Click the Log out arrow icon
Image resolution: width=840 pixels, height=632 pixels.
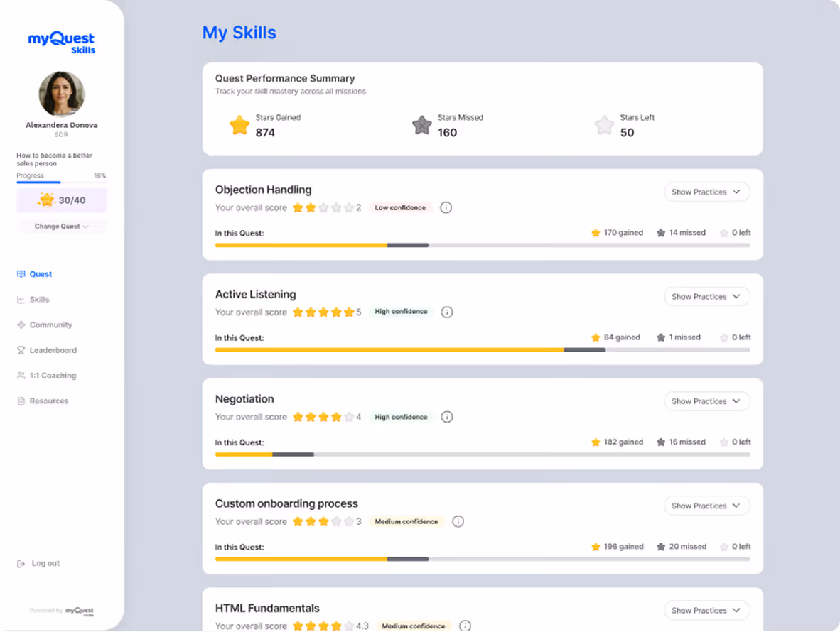click(21, 564)
